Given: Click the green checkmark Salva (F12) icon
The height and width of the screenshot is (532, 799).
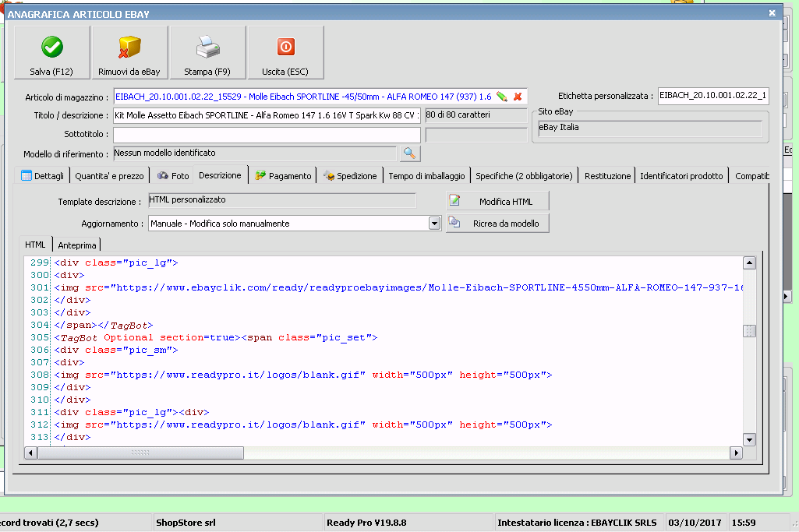Looking at the screenshot, I should point(52,48).
